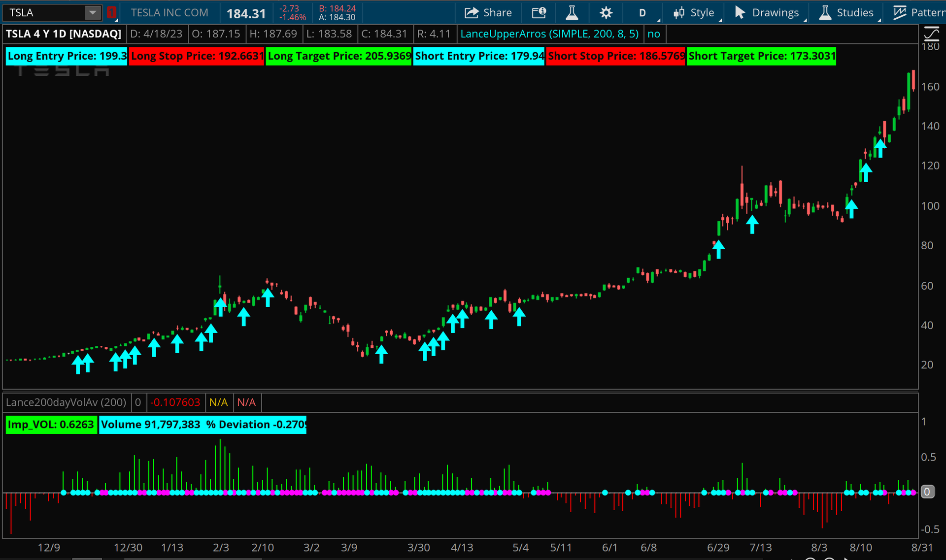Click the 2/3 date on time axis
Screen dimensions: 946x560
(221, 548)
